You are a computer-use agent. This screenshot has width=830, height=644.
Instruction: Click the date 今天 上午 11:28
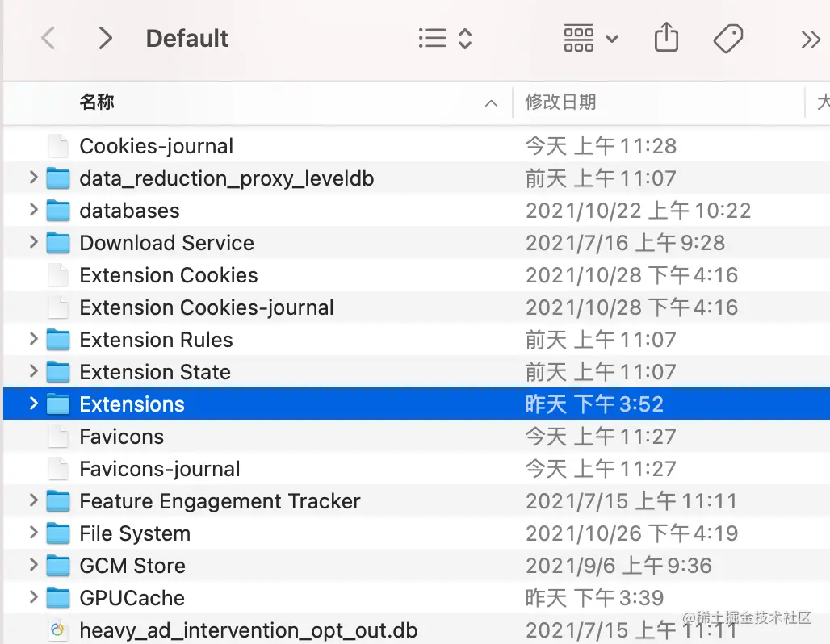point(601,146)
